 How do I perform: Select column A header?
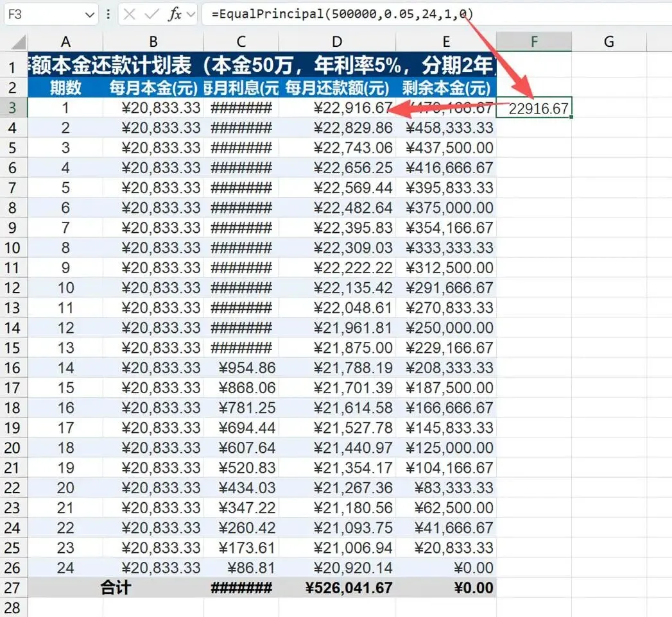tap(65, 42)
